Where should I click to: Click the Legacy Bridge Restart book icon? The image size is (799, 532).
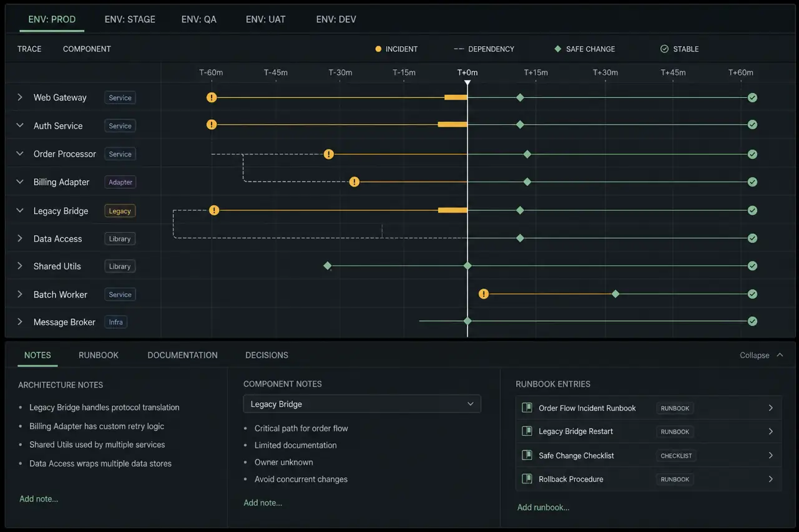(x=527, y=431)
